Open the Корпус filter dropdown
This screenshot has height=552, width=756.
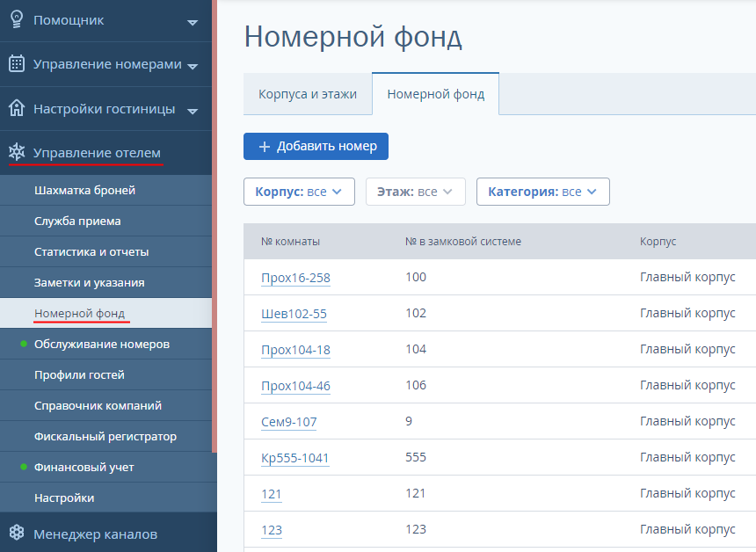click(x=299, y=192)
